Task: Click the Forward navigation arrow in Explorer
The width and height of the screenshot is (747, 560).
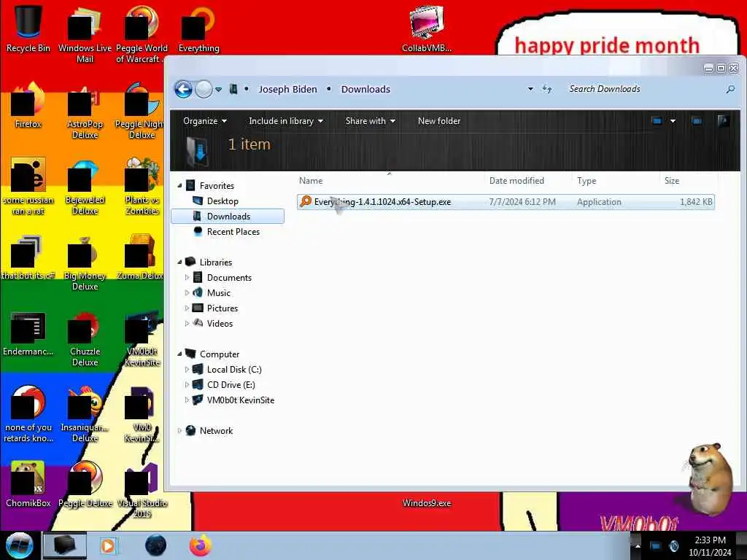Action: (x=204, y=89)
